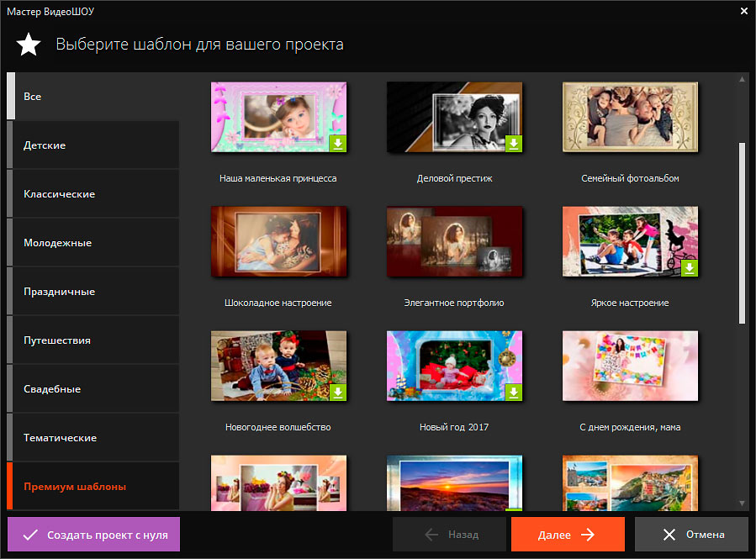Choose the Классические category
This screenshot has height=559, width=756.
coord(93,194)
